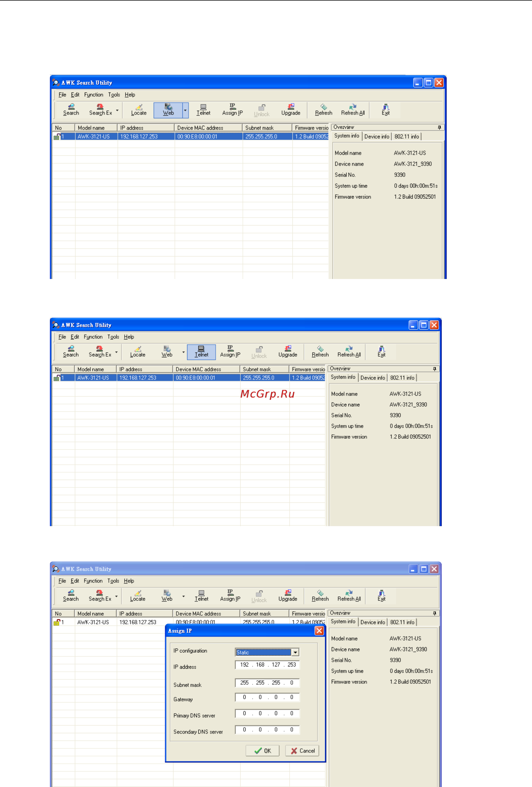Switch to 802.11 info tab in middle window

coord(402,378)
